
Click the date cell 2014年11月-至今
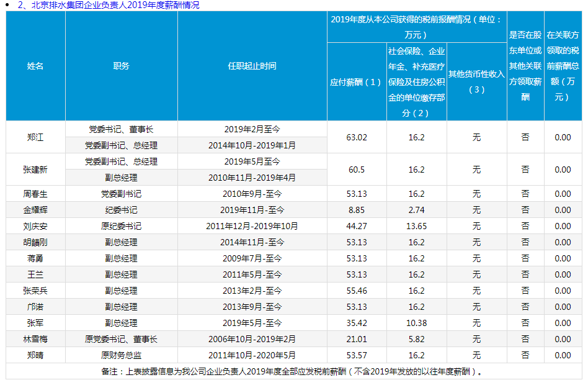252,243
